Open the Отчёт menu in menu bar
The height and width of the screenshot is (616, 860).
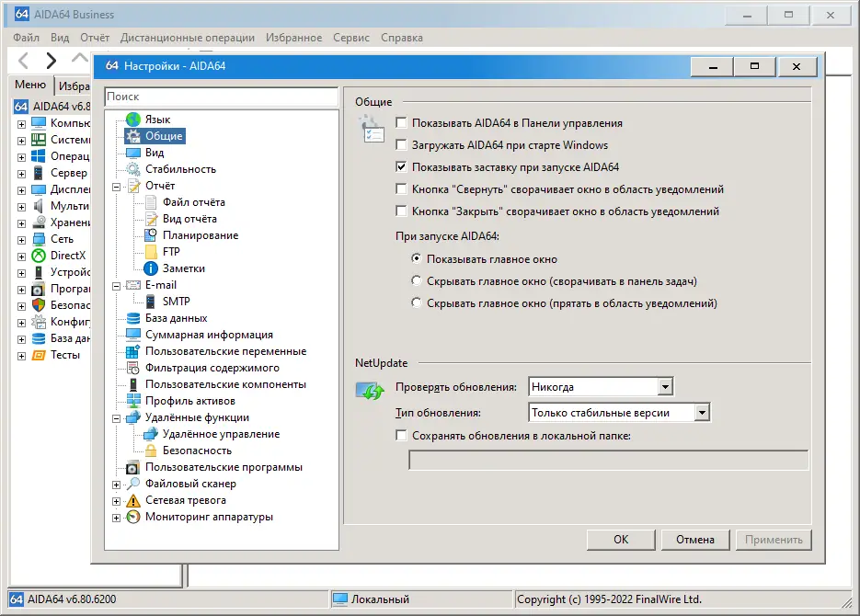95,38
